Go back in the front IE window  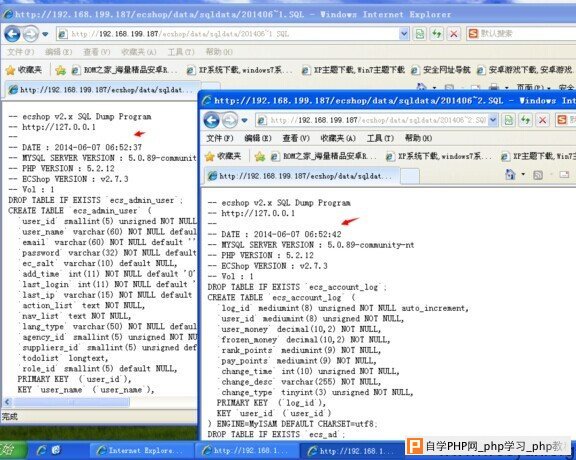(212, 120)
